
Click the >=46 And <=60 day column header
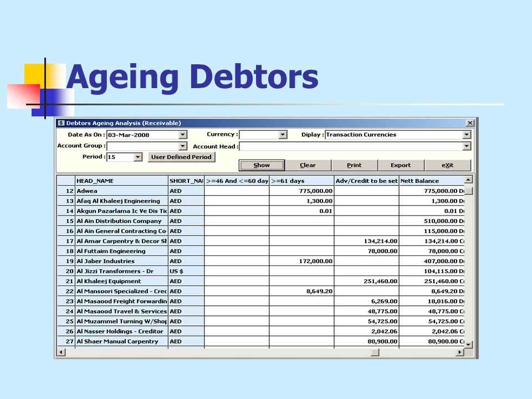click(x=237, y=181)
